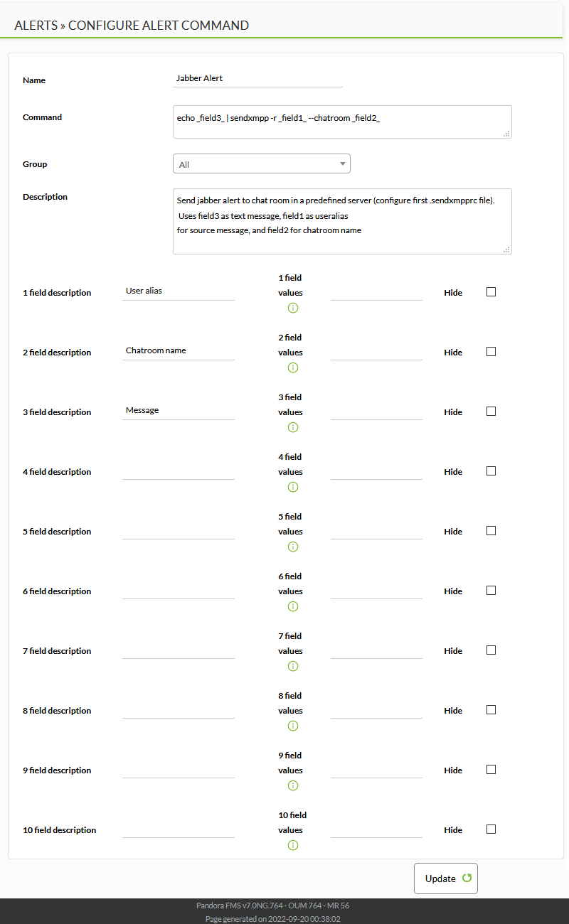Click info icon under 1 field values
The image size is (569, 924).
pos(293,308)
